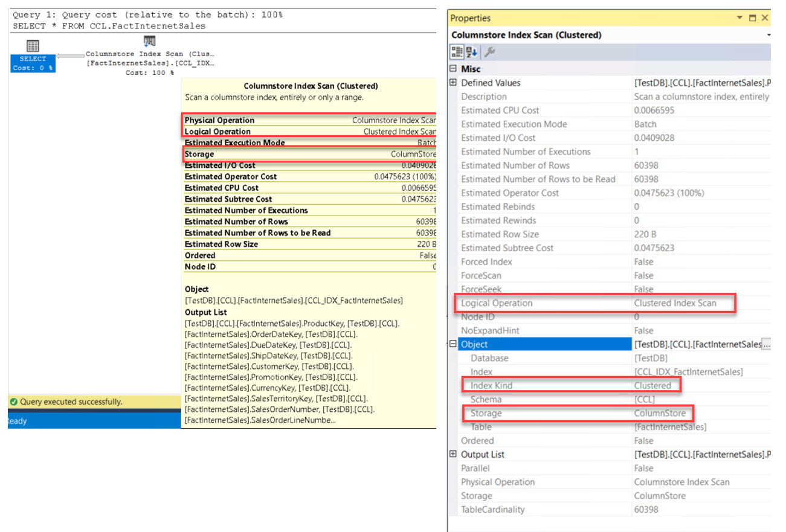The image size is (786, 532).
Task: Select the TableCardinality property row
Action: [x=492, y=510]
